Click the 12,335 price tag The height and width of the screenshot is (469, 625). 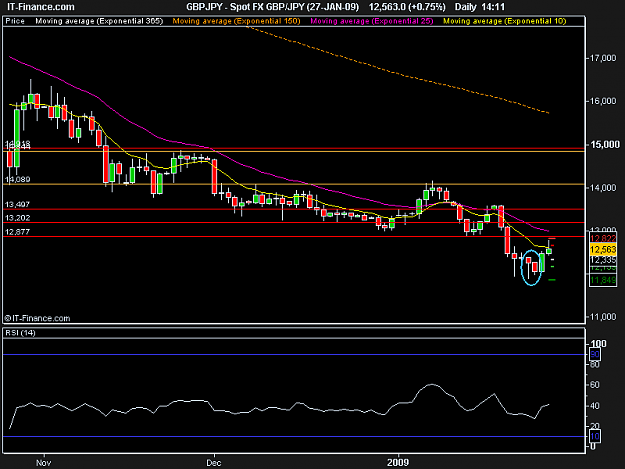point(603,260)
